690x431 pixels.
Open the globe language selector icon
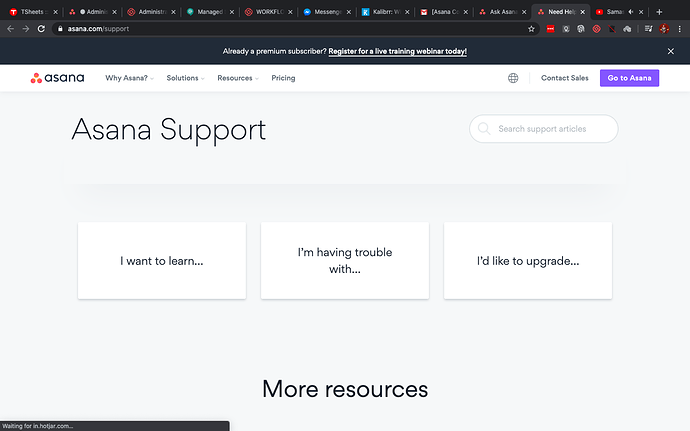coord(513,78)
